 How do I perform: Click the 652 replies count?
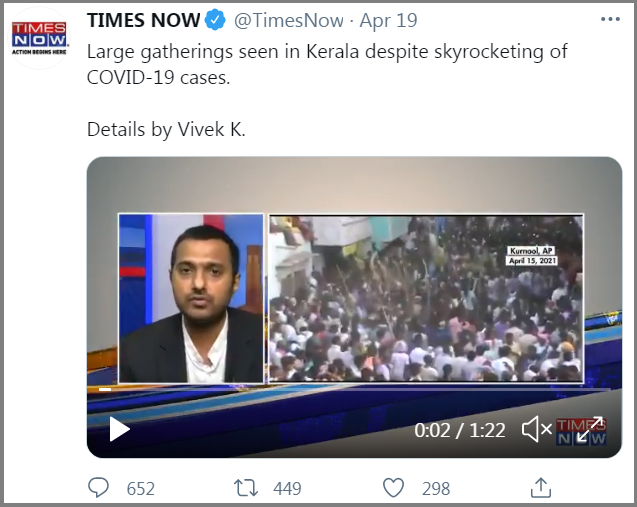click(x=141, y=489)
